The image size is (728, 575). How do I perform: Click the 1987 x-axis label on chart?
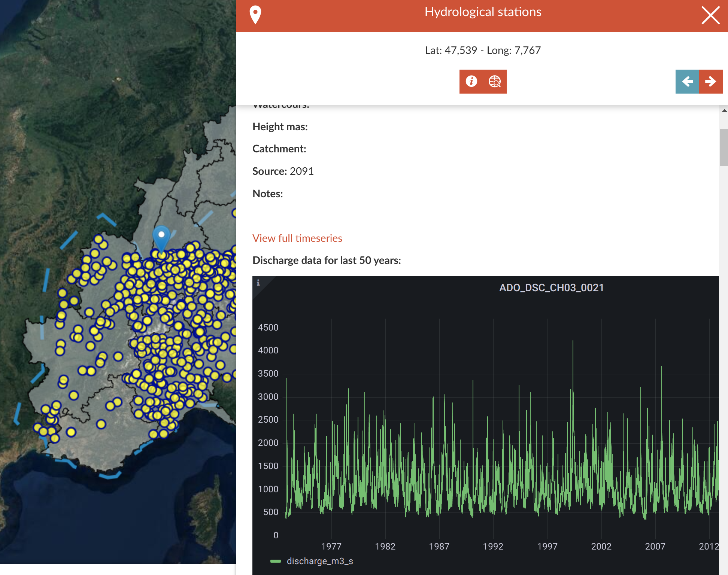click(x=439, y=546)
